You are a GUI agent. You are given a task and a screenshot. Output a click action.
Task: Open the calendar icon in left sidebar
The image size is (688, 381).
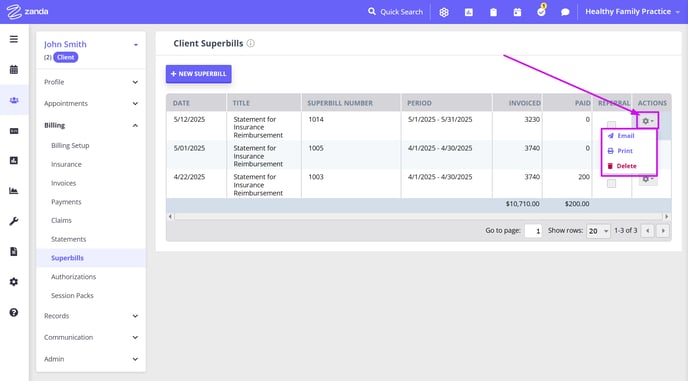[x=14, y=69]
